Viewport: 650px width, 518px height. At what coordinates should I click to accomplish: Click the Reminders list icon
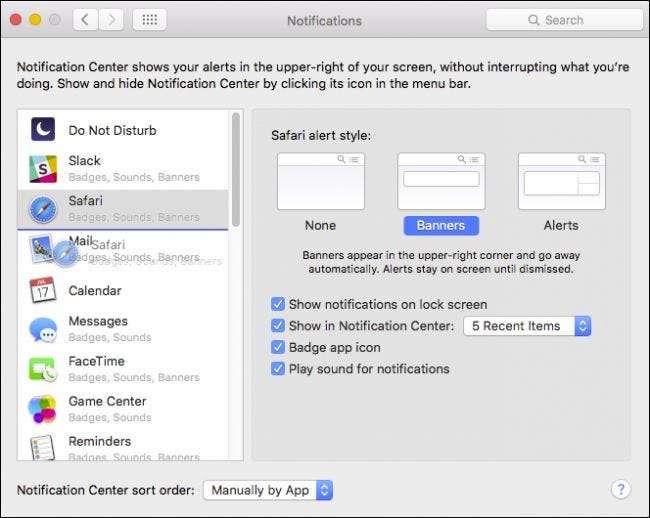coord(43,448)
